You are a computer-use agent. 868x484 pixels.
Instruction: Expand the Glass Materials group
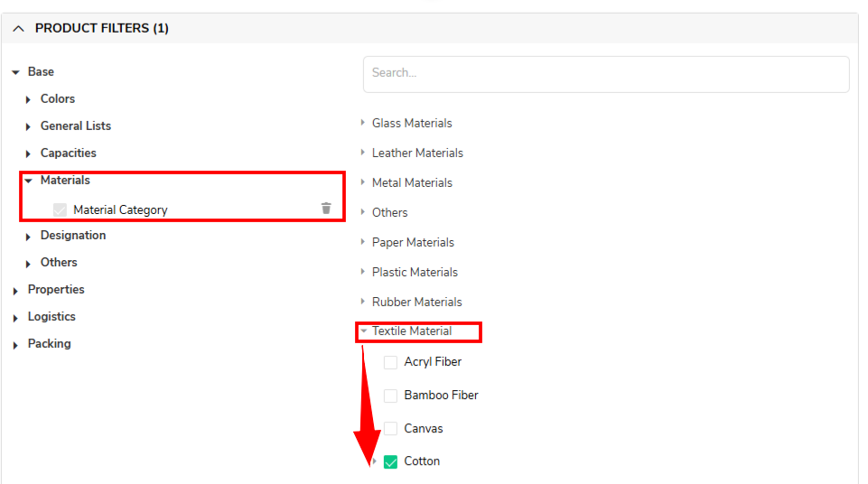362,122
